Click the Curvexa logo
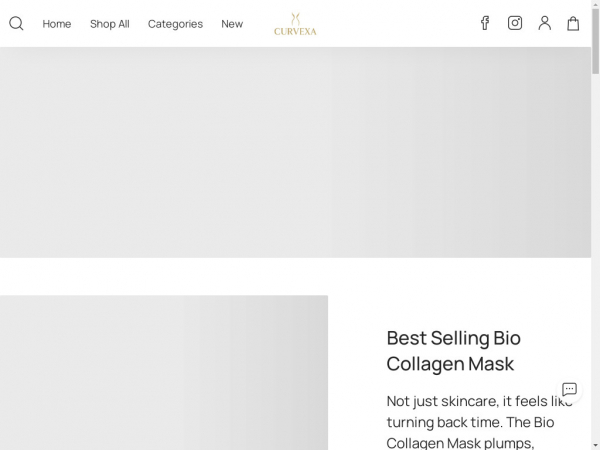Image resolution: width=600 pixels, height=450 pixels. pyautogui.click(x=295, y=24)
